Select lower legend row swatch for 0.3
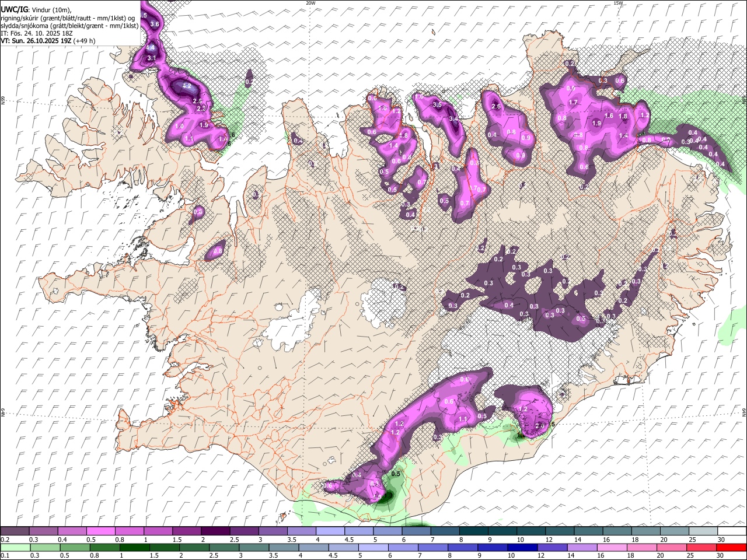 coord(45,547)
